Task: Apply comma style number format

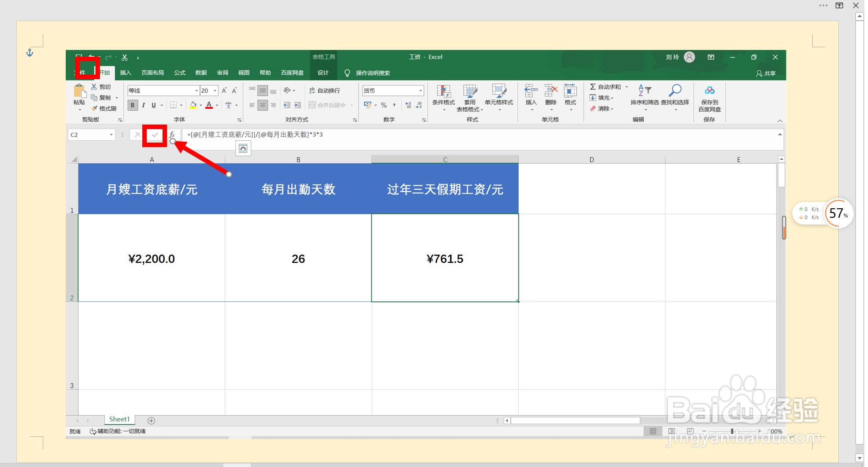Action: (x=394, y=105)
